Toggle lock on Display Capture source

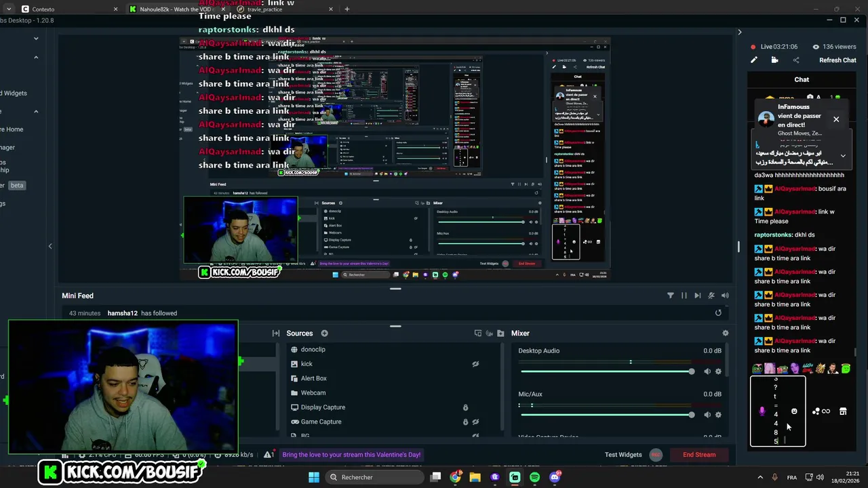(x=465, y=407)
